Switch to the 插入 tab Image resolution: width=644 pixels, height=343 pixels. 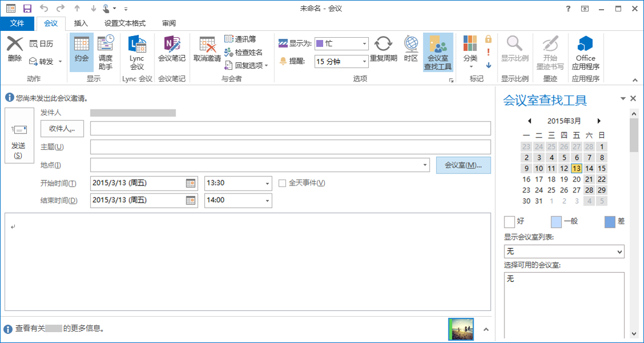pyautogui.click(x=81, y=23)
